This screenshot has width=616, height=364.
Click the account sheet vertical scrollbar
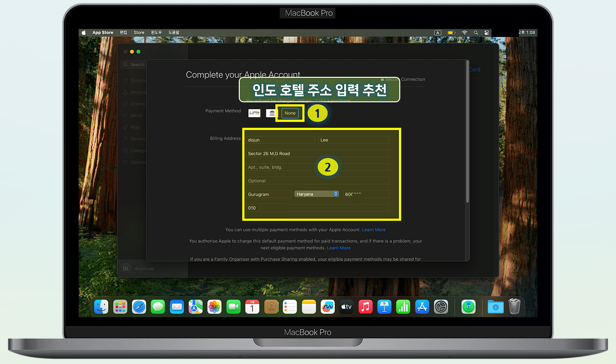[x=468, y=132]
